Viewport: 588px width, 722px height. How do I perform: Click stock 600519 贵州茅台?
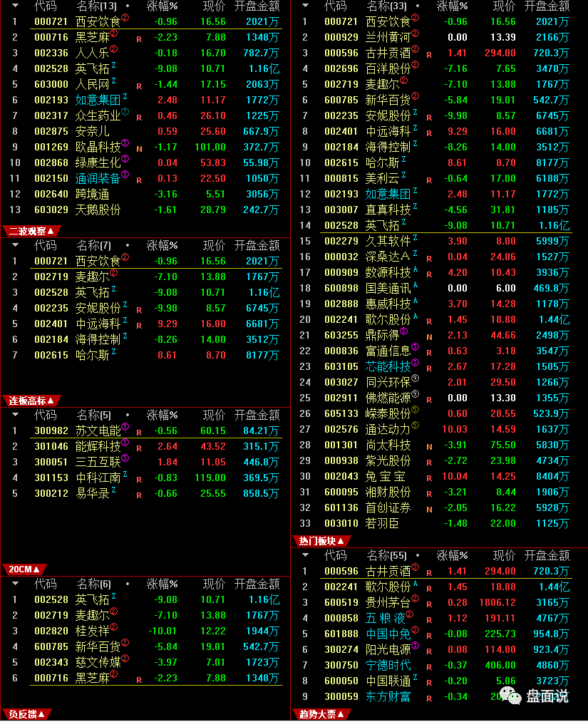(x=435, y=602)
